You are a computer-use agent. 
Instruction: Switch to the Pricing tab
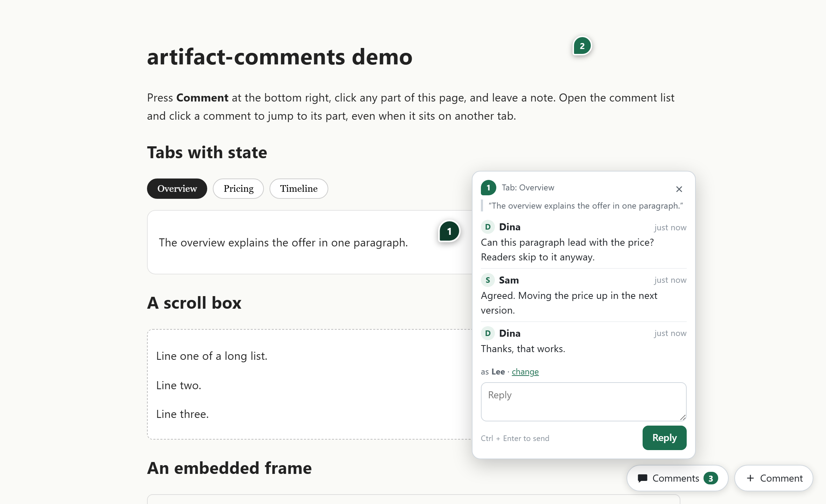[238, 189]
